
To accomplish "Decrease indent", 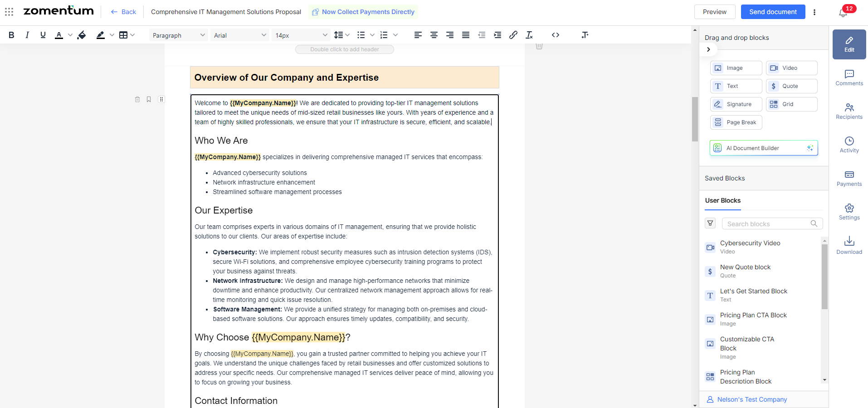I will coord(482,35).
